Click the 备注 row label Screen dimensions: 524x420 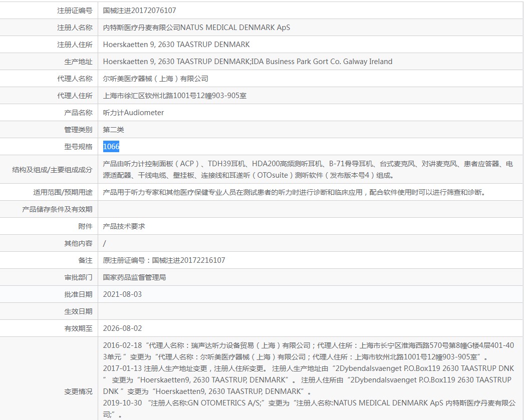point(85,260)
